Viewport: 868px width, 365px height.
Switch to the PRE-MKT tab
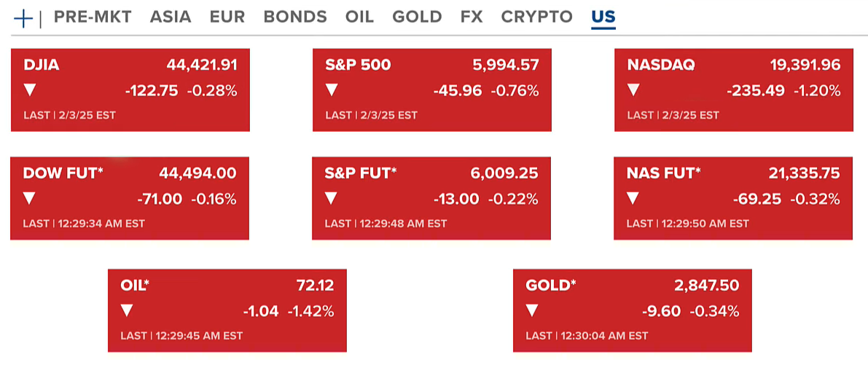[93, 17]
